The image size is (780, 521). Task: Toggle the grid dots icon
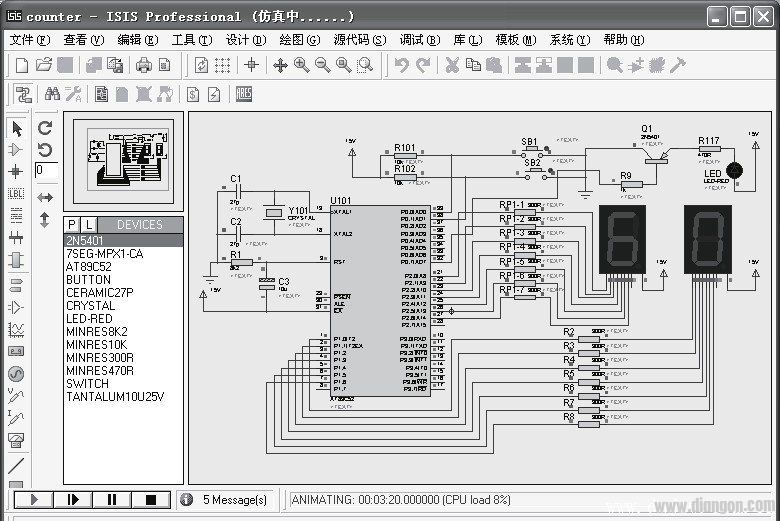[x=222, y=65]
